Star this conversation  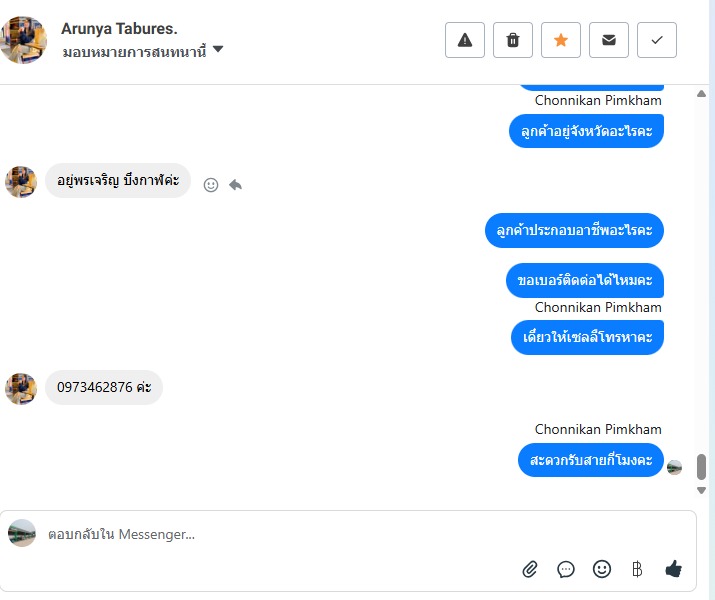[x=561, y=40]
